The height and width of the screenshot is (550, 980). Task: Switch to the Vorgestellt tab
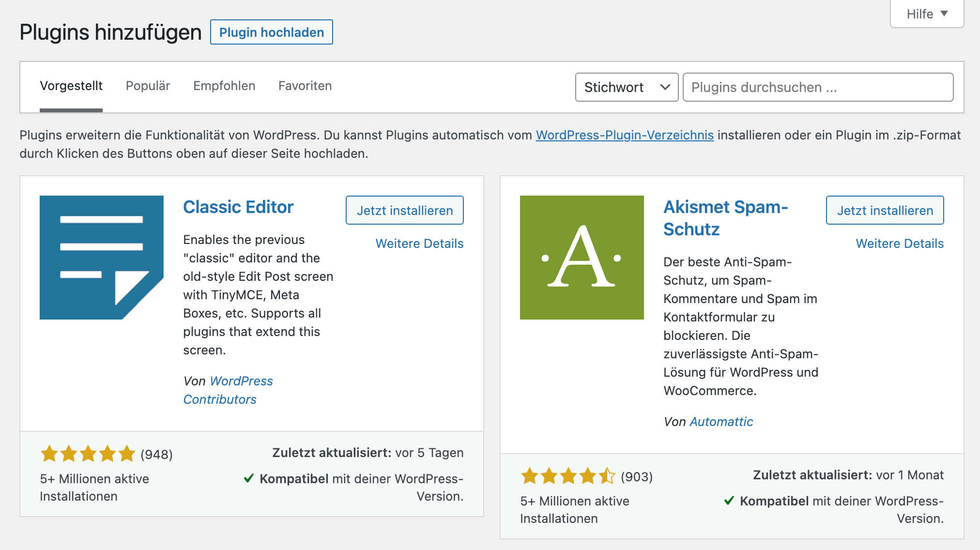(x=71, y=86)
